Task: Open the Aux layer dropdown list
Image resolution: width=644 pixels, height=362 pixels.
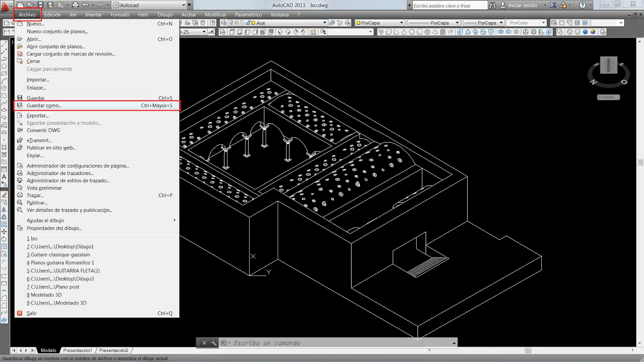Action: click(x=324, y=23)
